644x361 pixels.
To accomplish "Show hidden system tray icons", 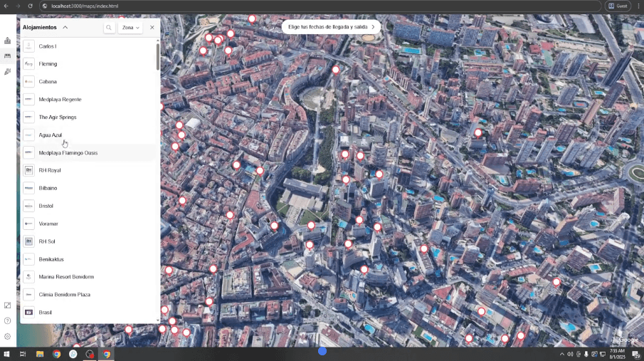I will 562,354.
